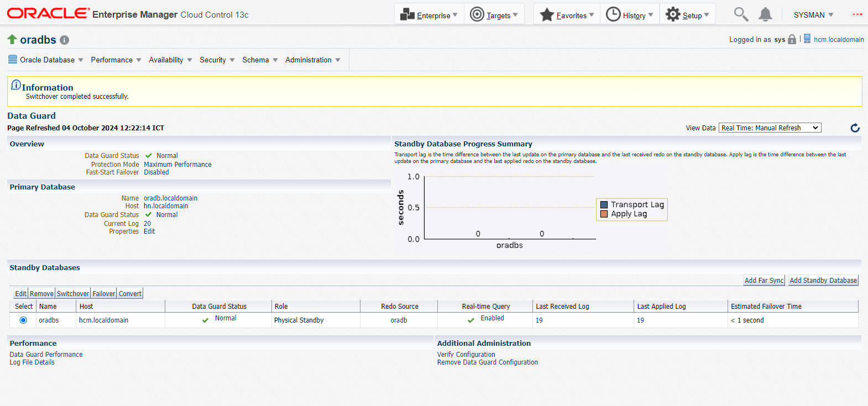Screen dimensions: 868x406
Task: Open oradb.localdomain primary database link
Action: tap(170, 198)
